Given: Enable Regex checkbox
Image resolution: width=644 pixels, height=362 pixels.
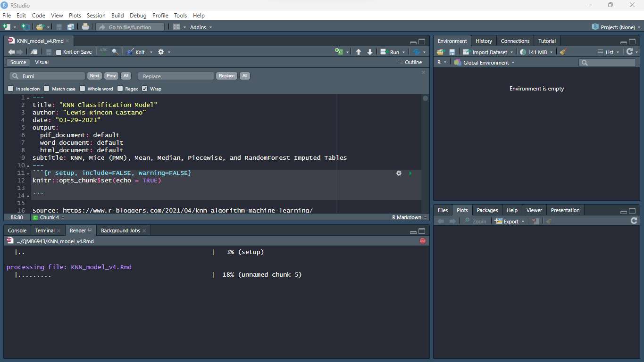Looking at the screenshot, I should (120, 89).
